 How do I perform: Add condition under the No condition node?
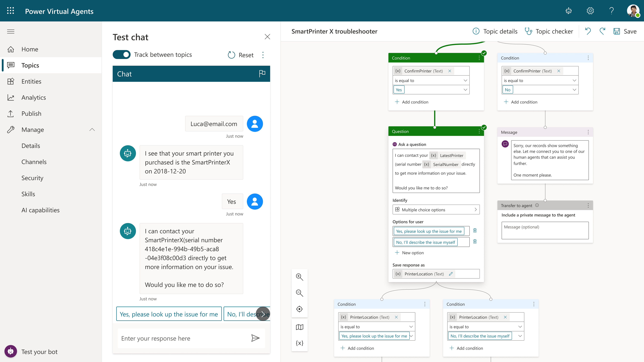[521, 102]
